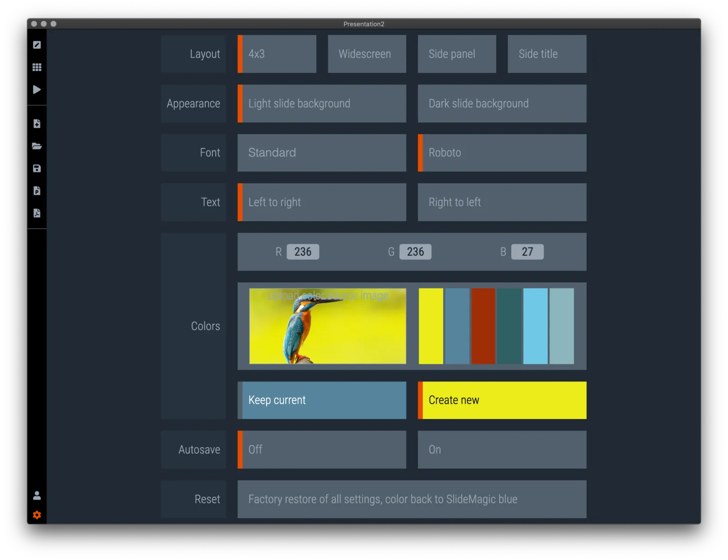The image size is (728, 560).
Task: Pick the rust red color swatch
Action: pyautogui.click(x=483, y=326)
